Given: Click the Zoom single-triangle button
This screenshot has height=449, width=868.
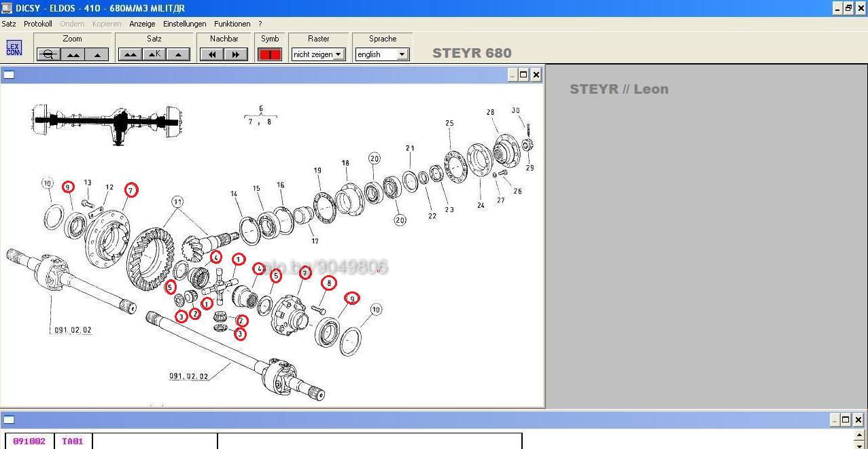Looking at the screenshot, I should (x=97, y=54).
